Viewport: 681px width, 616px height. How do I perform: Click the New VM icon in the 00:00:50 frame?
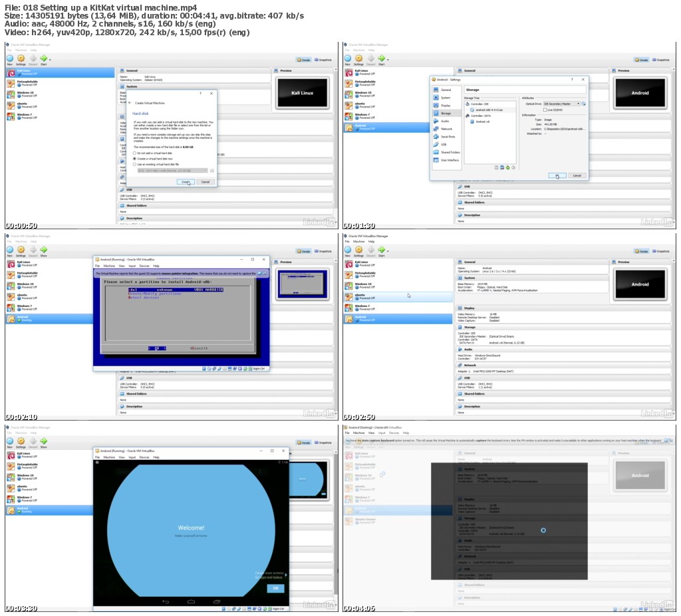10,58
